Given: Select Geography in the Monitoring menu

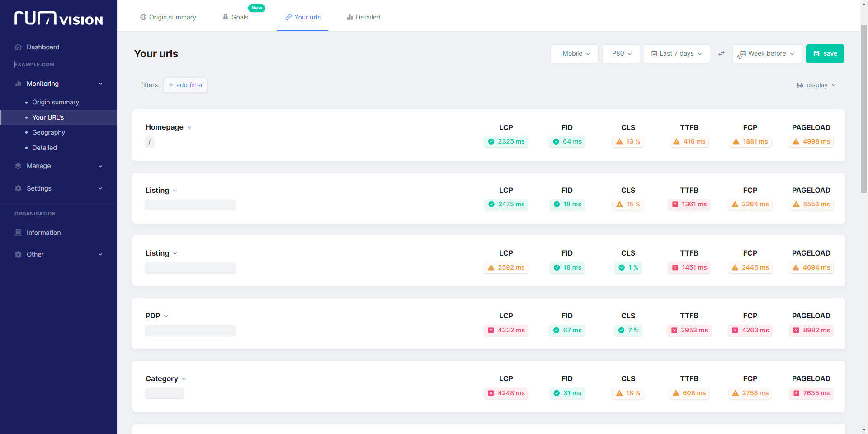Looking at the screenshot, I should point(48,132).
